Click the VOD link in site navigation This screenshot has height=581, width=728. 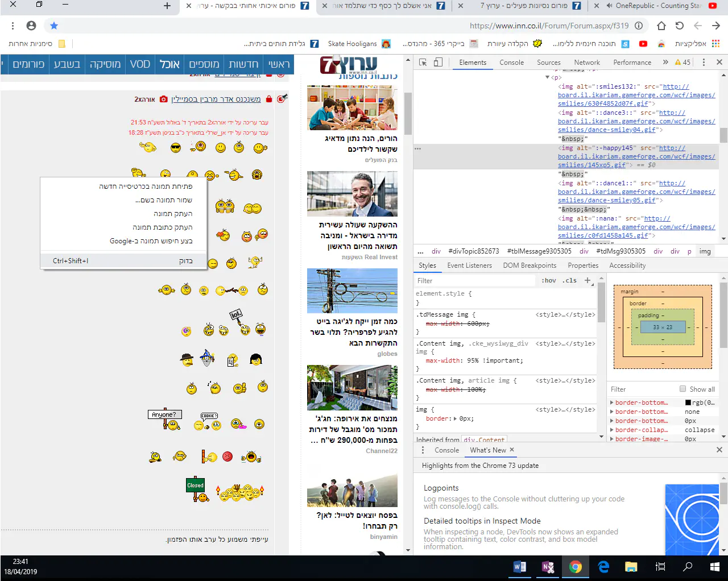click(140, 64)
